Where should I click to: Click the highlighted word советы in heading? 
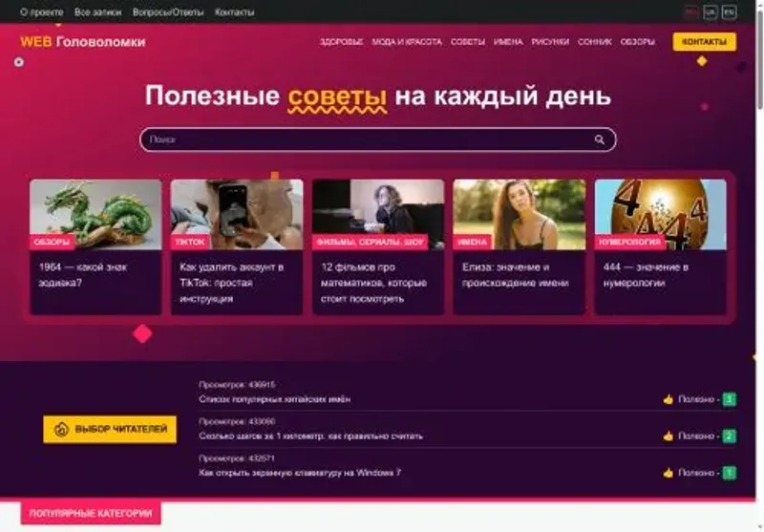coord(337,97)
